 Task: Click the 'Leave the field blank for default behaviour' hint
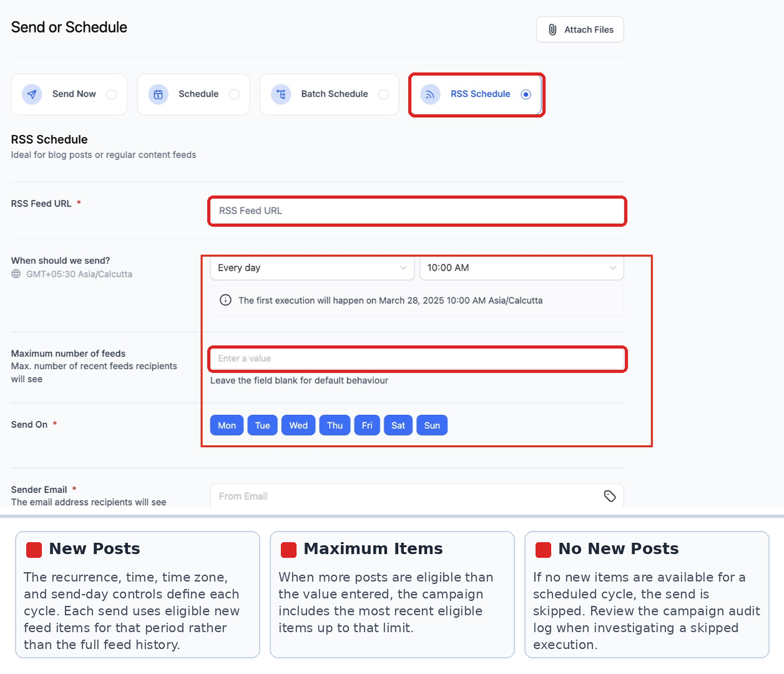coord(299,380)
